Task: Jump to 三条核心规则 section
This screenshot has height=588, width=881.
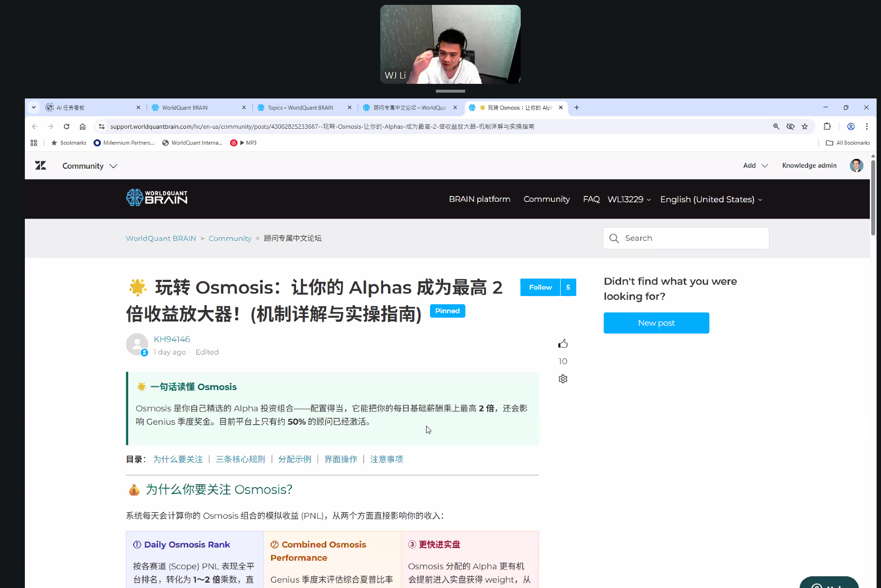Action: pos(240,459)
